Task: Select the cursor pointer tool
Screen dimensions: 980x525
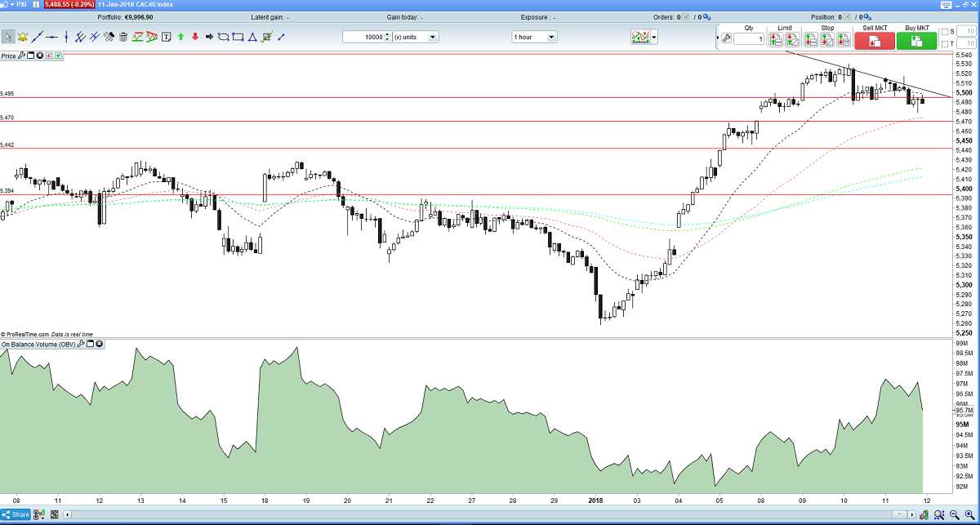Action: (8, 37)
